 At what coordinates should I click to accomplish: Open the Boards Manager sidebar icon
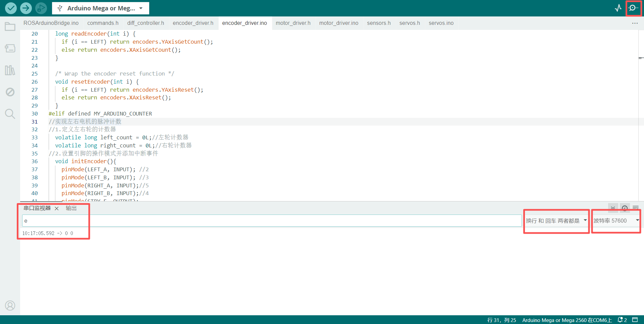[10, 48]
